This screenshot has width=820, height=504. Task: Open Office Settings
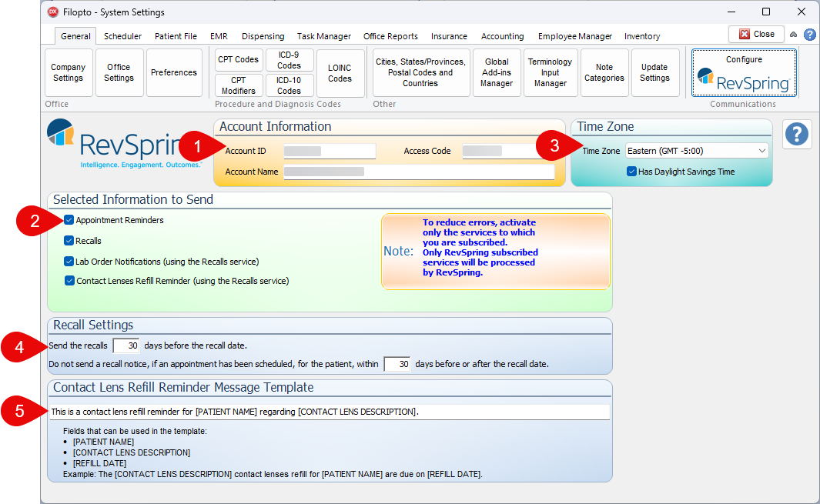coord(119,72)
